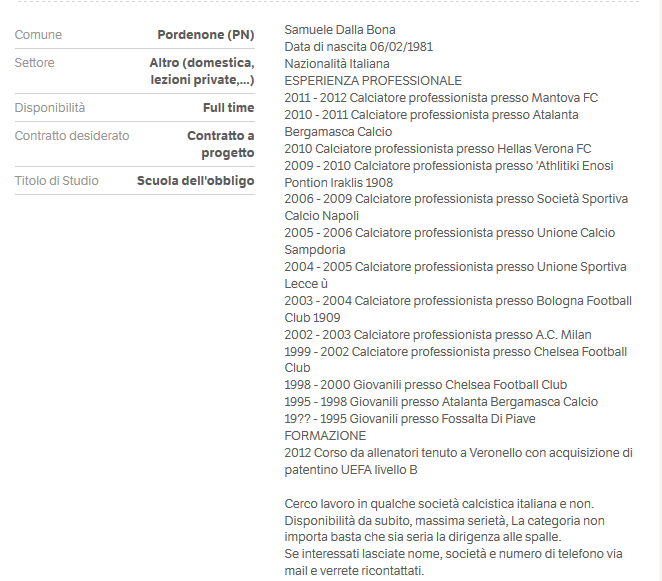
Task: Click the Corso da allenatori Veronello line
Action: tap(459, 461)
